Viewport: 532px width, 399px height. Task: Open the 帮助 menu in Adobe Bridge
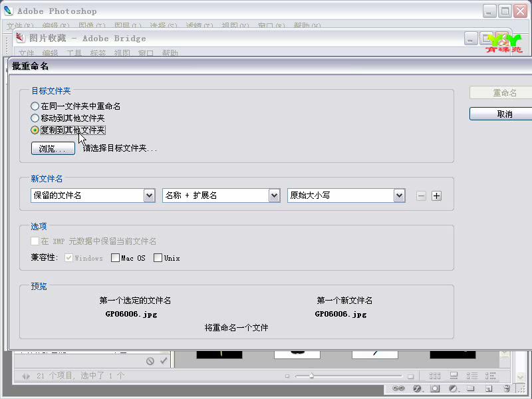point(170,53)
